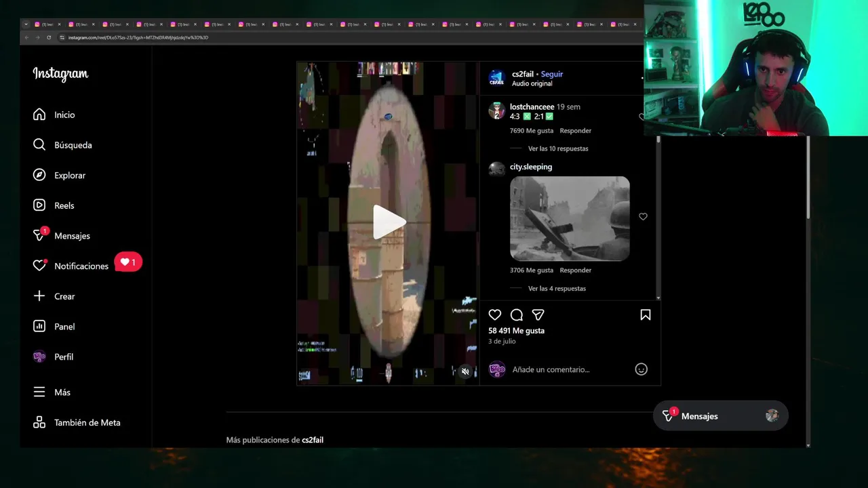Viewport: 868px width, 488px height.
Task: Show likes: 3706 Me gusta
Action: 532,270
